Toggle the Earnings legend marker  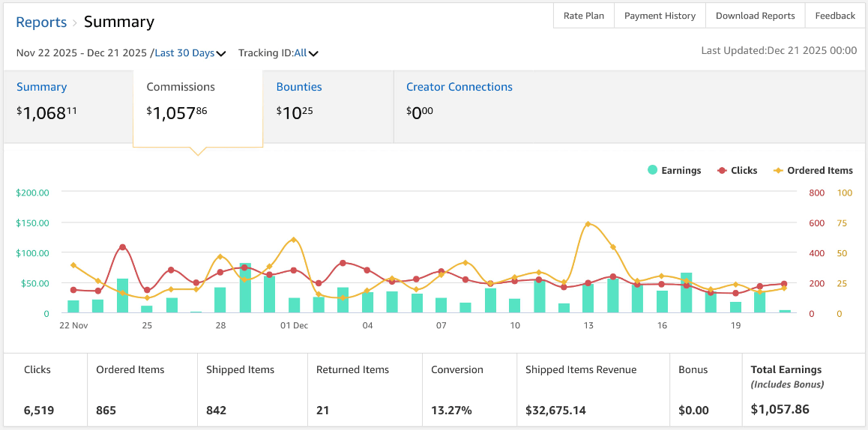pyautogui.click(x=653, y=171)
